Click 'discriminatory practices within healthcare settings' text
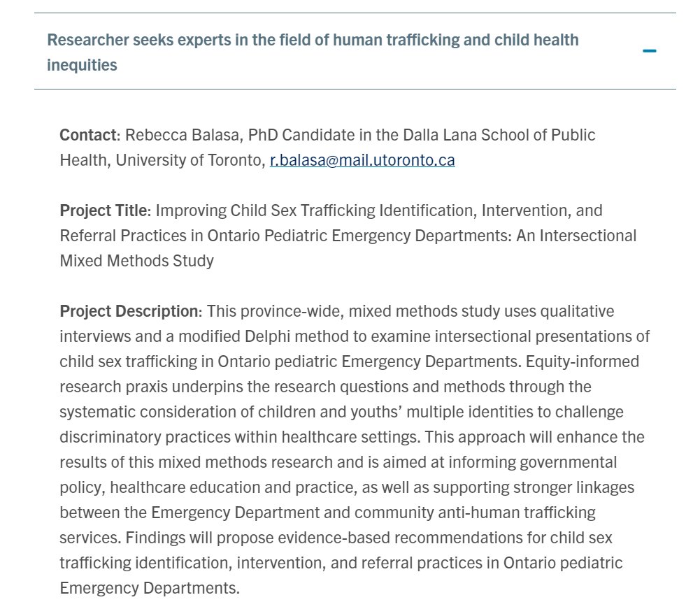The height and width of the screenshot is (616, 693). point(240,437)
